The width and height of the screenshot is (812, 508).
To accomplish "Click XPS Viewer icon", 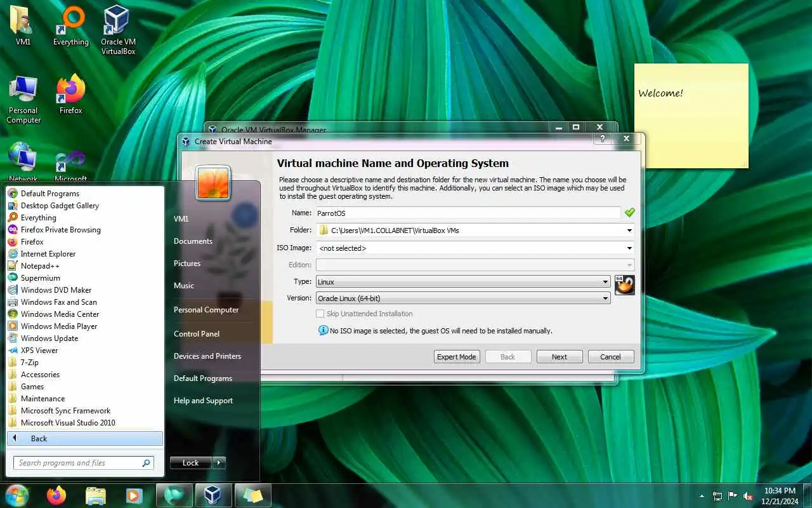I will [12, 351].
